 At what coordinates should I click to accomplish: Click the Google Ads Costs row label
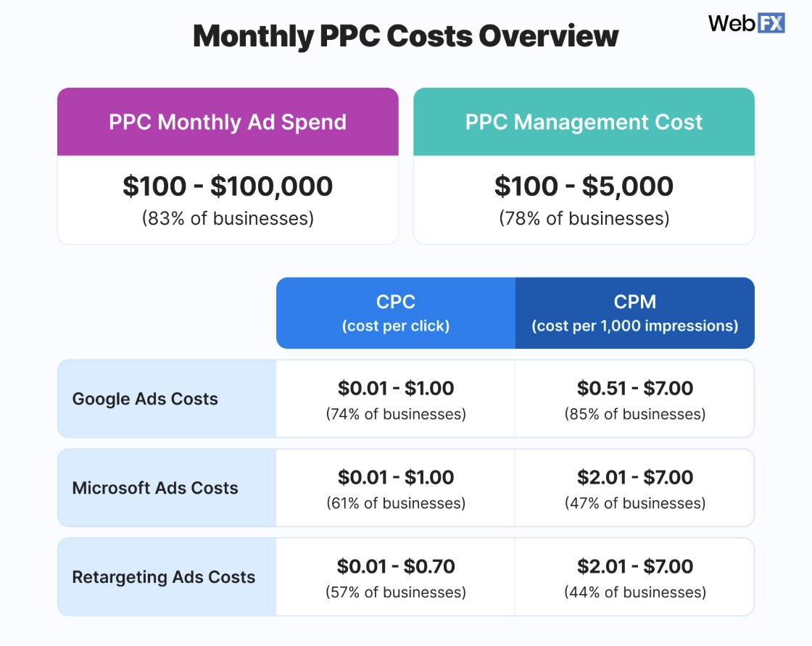coord(145,399)
